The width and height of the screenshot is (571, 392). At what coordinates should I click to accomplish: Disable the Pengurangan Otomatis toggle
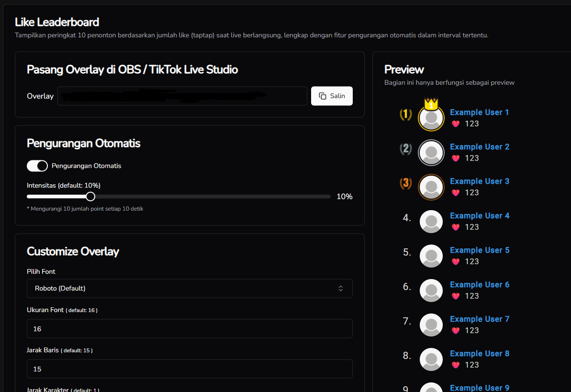tap(37, 166)
